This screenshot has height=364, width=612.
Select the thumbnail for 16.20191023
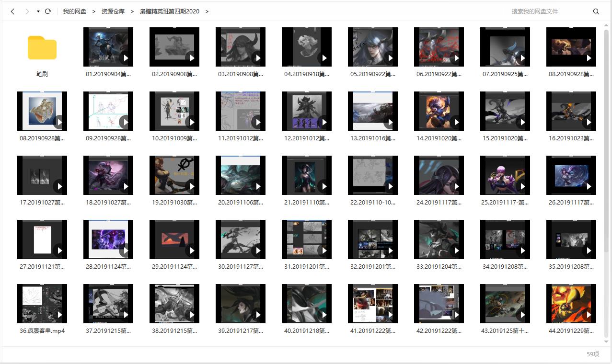[571, 111]
